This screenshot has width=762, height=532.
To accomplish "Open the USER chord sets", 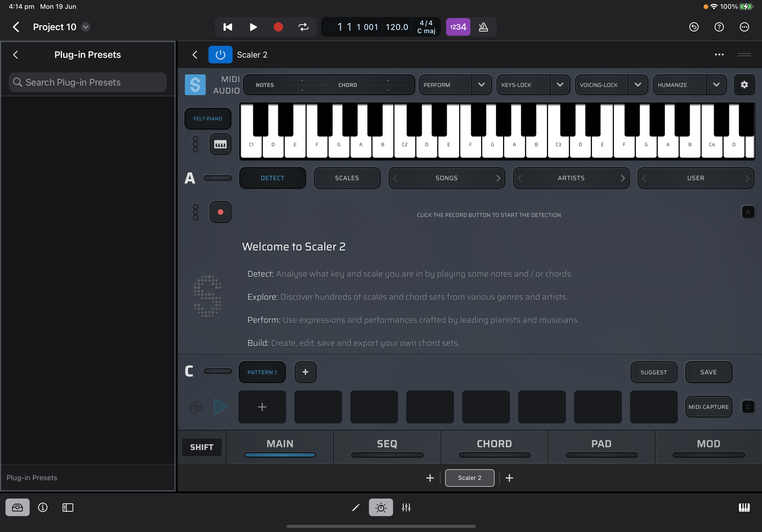I will click(x=696, y=178).
